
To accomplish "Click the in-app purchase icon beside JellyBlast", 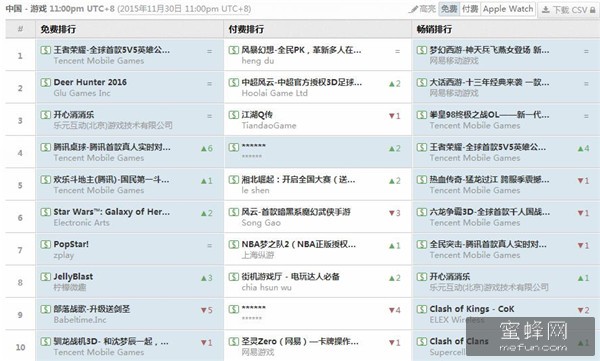I will (x=46, y=276).
